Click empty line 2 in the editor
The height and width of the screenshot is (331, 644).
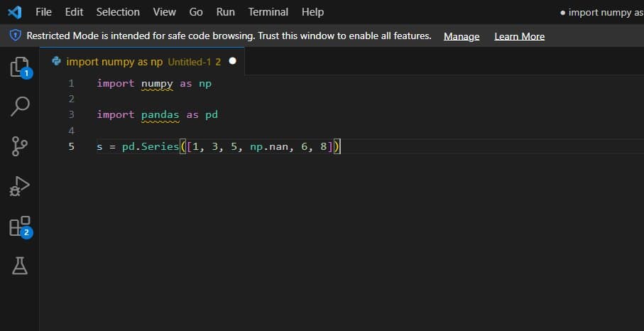coord(370,99)
